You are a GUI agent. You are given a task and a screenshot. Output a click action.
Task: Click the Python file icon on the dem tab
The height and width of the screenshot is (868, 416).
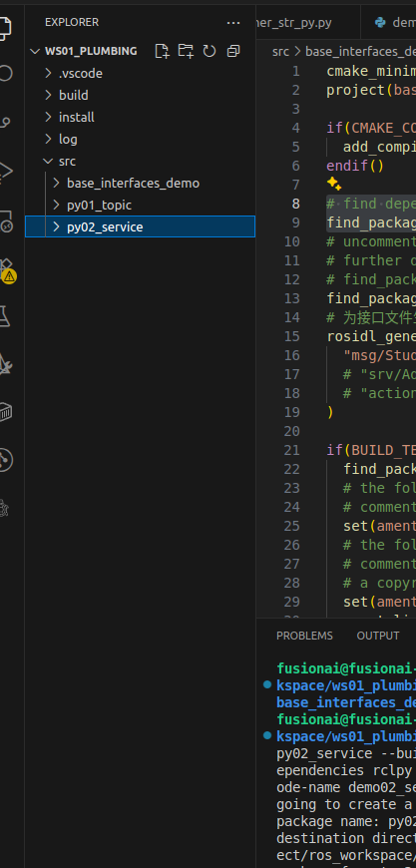379,22
